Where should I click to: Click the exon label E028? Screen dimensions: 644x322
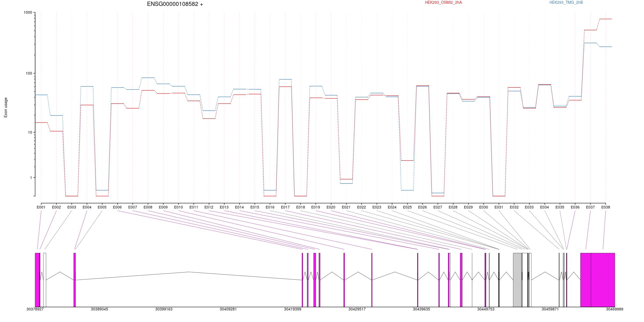point(453,207)
